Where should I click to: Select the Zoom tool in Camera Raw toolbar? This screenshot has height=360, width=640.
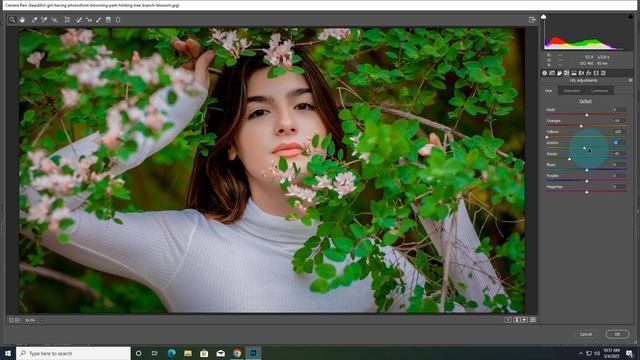coord(12,20)
